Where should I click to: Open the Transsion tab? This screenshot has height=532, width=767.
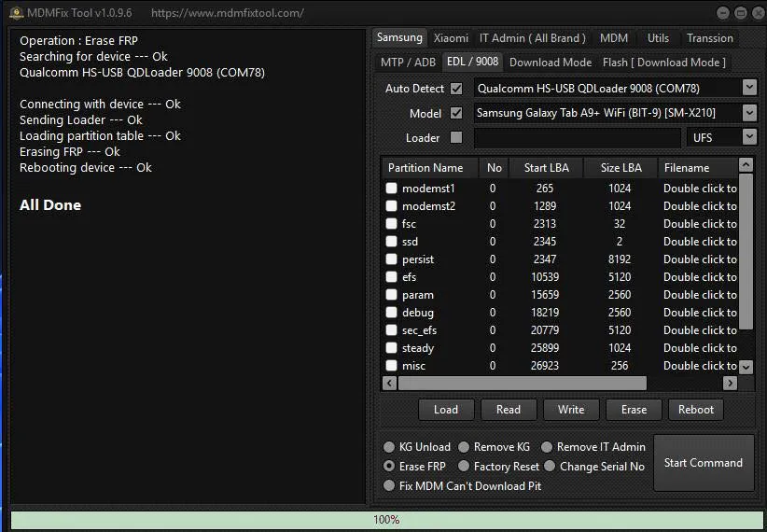(710, 38)
